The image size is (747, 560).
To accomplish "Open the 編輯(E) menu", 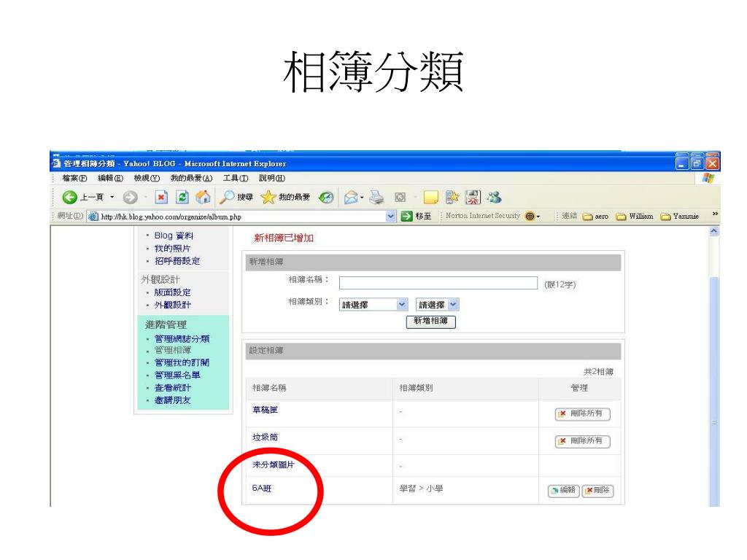I will coord(111,178).
